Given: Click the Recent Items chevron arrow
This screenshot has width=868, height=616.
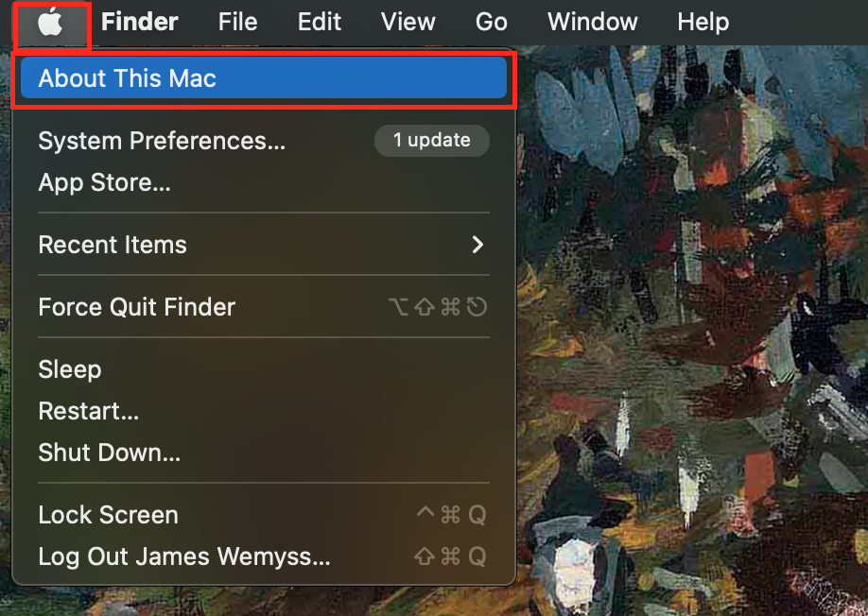Looking at the screenshot, I should [477, 245].
